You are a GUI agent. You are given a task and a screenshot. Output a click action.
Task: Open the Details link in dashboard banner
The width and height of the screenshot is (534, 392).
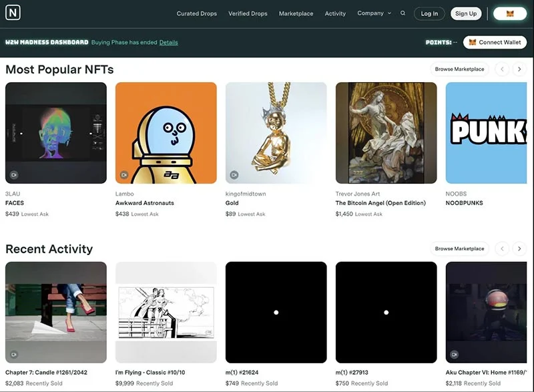tap(169, 43)
